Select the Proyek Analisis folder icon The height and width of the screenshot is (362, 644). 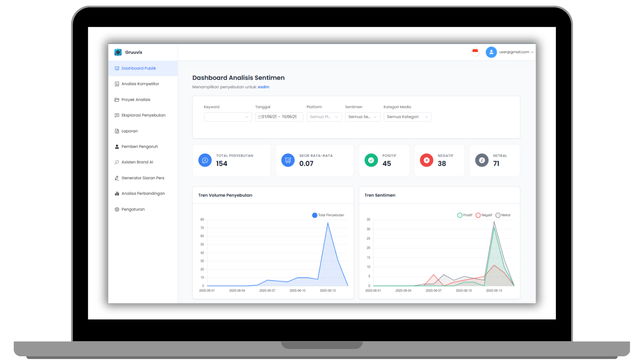tap(117, 100)
